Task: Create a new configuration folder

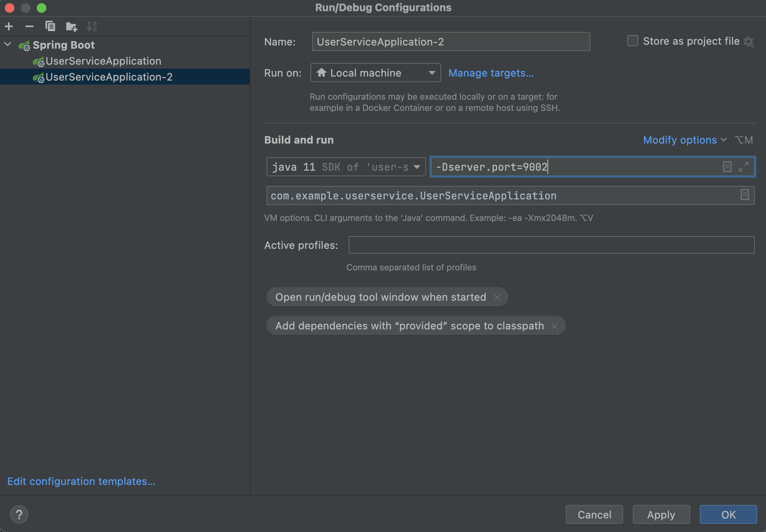Action: point(71,26)
